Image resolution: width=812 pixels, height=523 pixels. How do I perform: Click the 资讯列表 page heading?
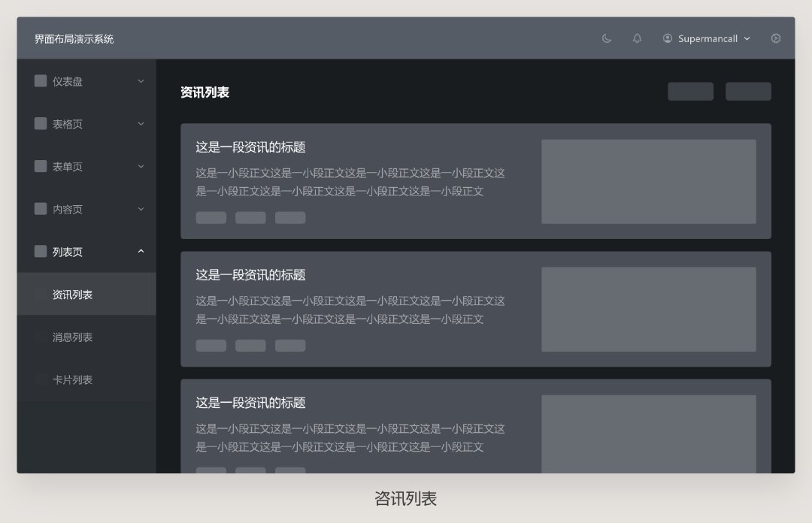205,92
